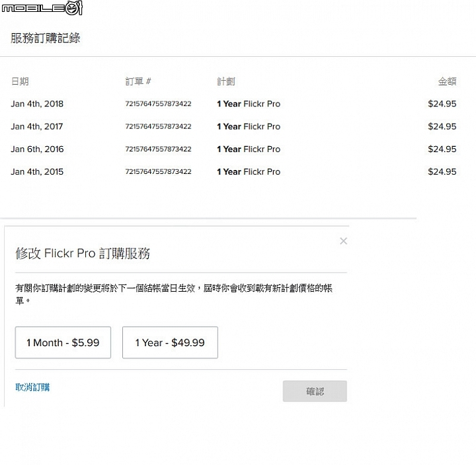Click the 修改 Flickr Pro 訂購服務 dialog title

(x=83, y=253)
